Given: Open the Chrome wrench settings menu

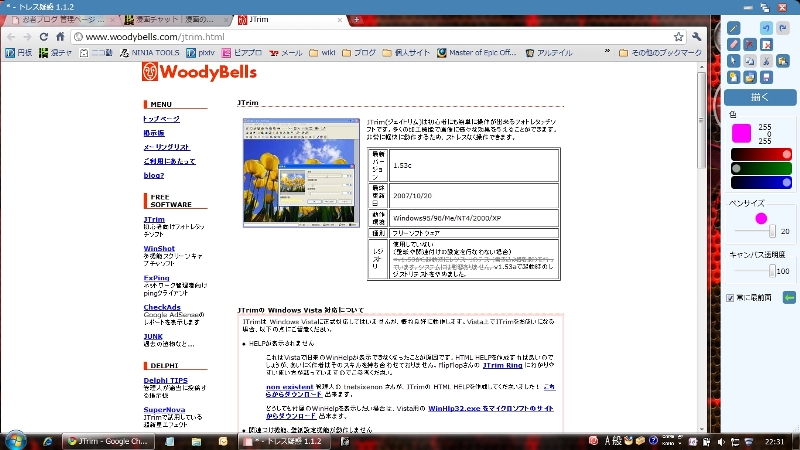Looking at the screenshot, I should (x=696, y=37).
